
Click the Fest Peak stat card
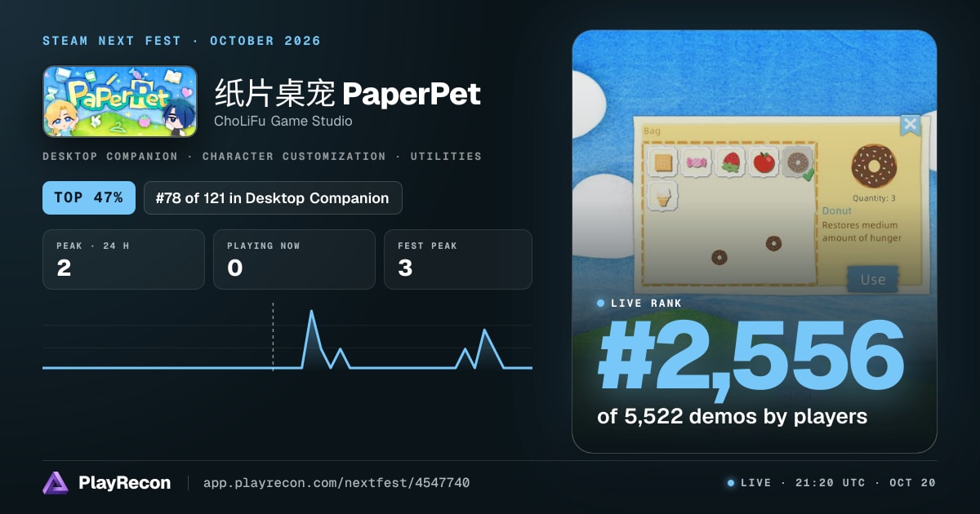tap(458, 259)
